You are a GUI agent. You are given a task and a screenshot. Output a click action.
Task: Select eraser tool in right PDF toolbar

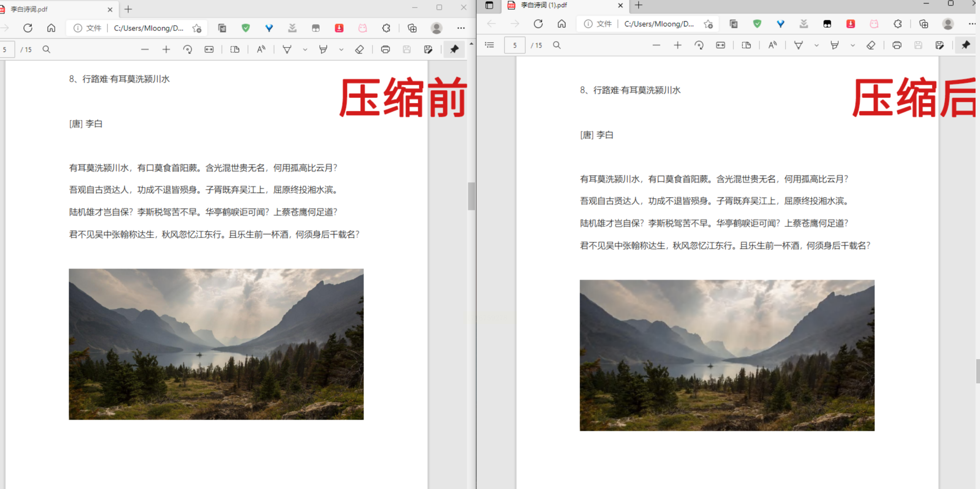[871, 45]
